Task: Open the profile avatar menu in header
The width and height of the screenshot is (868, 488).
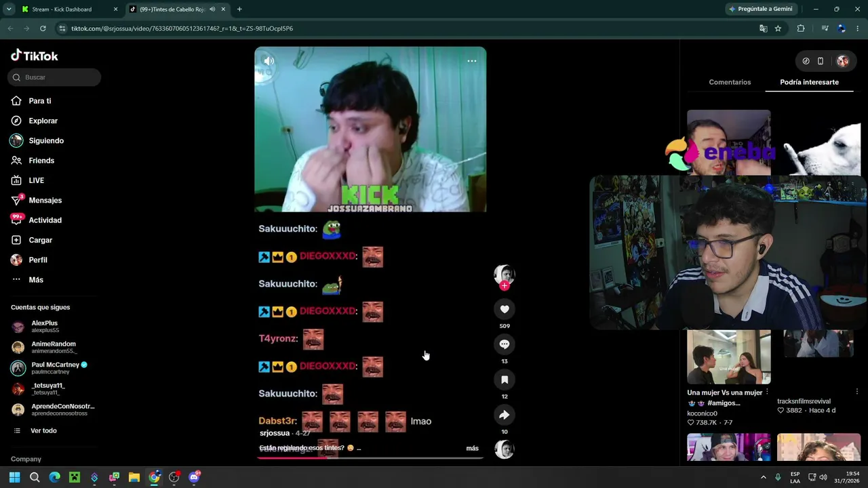Action: click(x=843, y=61)
